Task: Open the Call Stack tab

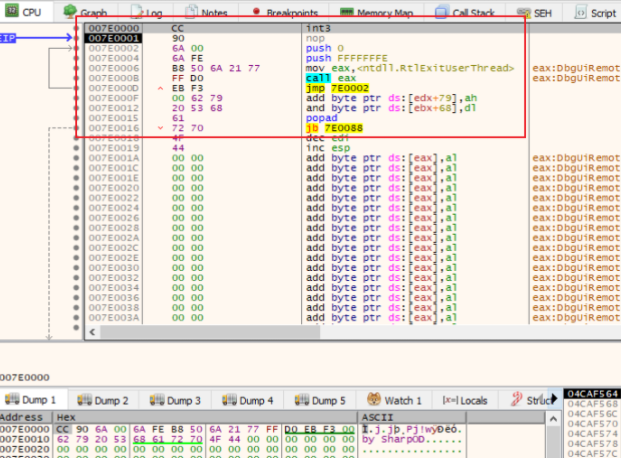Action: pos(465,12)
